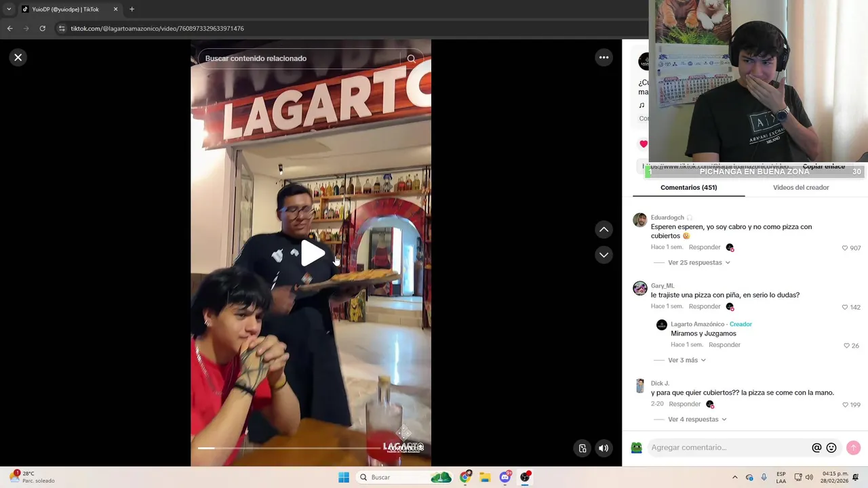868x488 pixels.
Task: Expand 'Ver 3 más' replies
Action: pos(687,360)
